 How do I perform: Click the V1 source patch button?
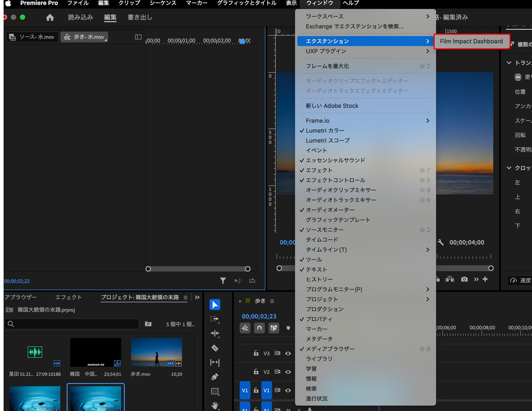coord(245,391)
